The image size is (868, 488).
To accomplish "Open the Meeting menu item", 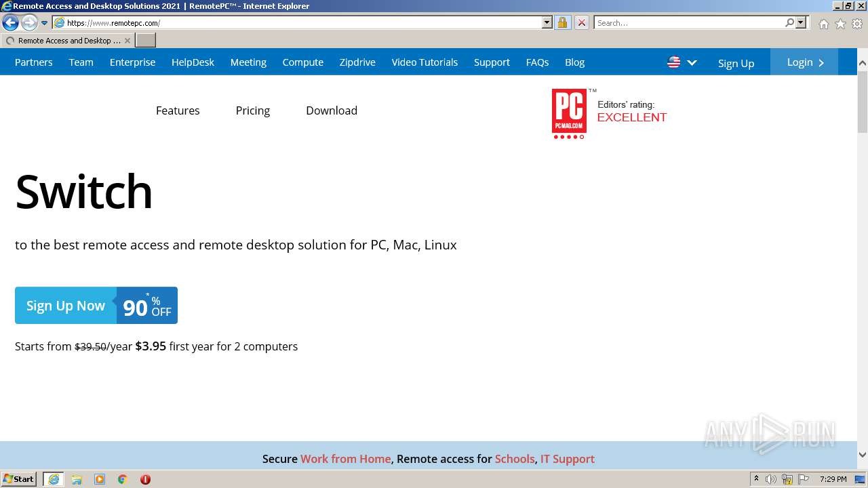I will coord(248,62).
